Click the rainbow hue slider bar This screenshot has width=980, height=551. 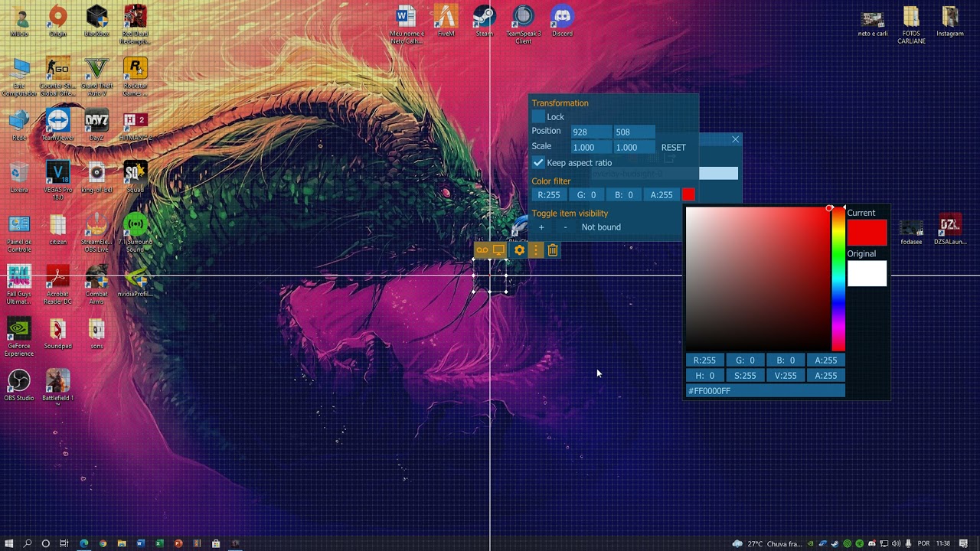pyautogui.click(x=838, y=279)
